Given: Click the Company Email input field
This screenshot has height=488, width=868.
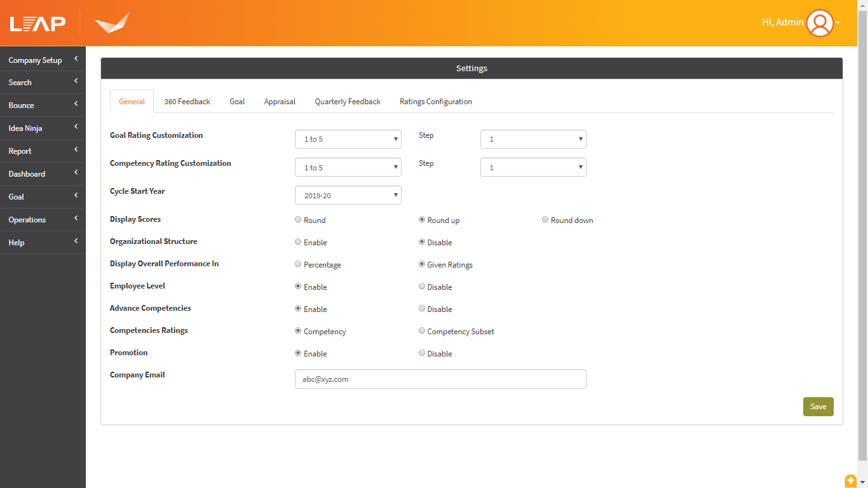Looking at the screenshot, I should pos(440,379).
